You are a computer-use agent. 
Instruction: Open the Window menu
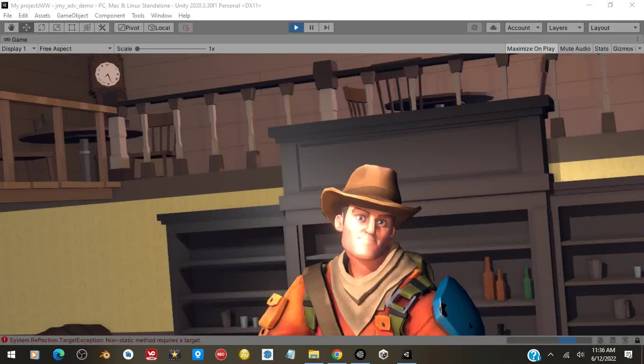coord(161,15)
